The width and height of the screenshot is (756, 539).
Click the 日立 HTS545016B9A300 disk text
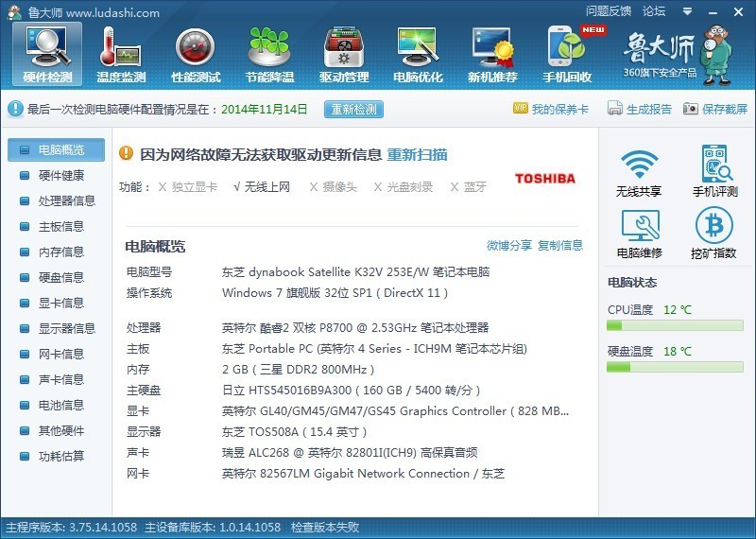click(351, 390)
